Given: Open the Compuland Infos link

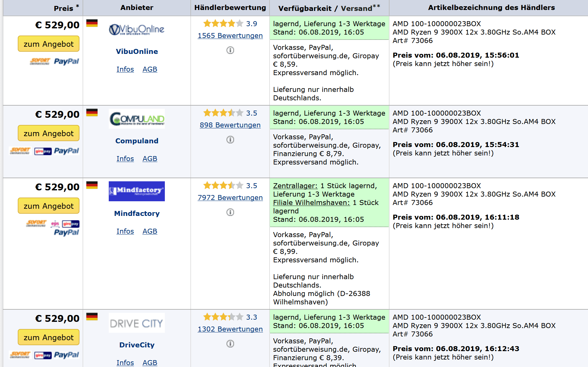Looking at the screenshot, I should point(125,159).
